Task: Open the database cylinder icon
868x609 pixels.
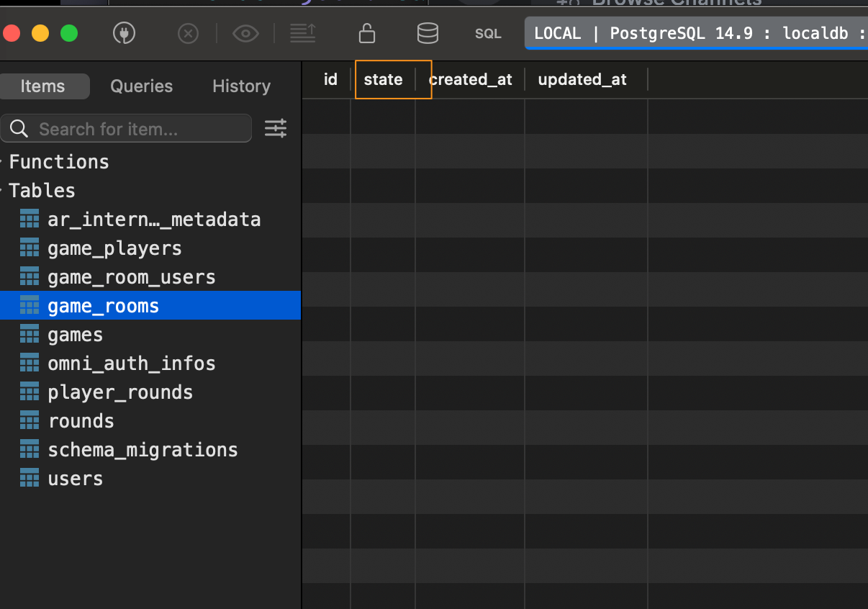Action: pos(428,33)
